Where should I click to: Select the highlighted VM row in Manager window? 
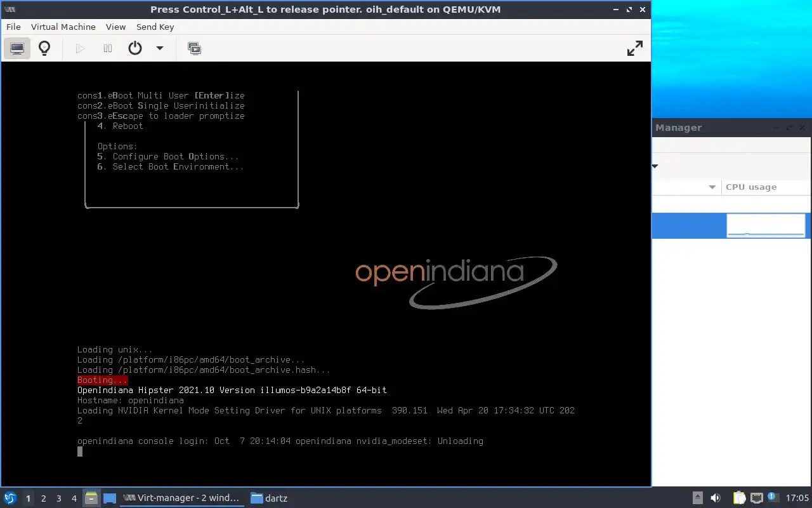click(731, 225)
